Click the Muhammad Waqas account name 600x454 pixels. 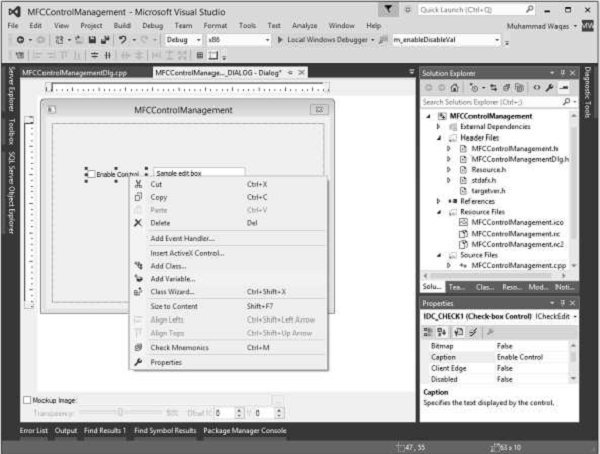click(538, 26)
